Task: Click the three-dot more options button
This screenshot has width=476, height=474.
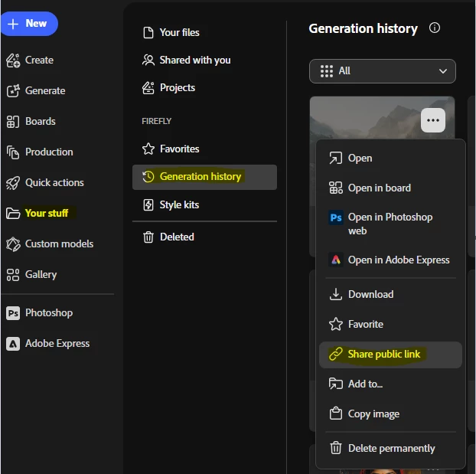Action: (x=433, y=120)
